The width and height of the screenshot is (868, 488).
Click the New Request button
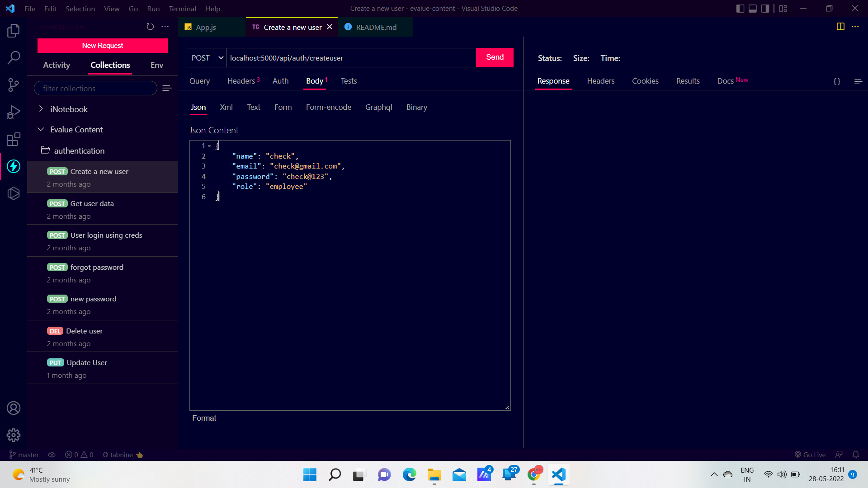click(103, 45)
